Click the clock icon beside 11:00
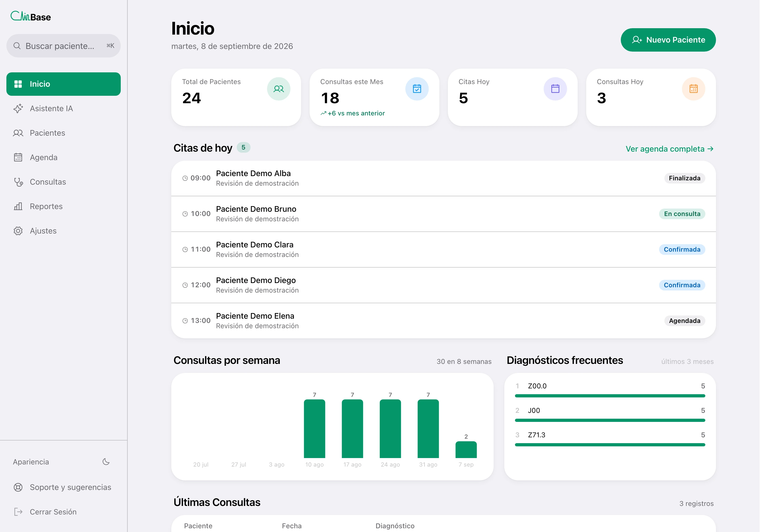This screenshot has height=532, width=766. (x=185, y=250)
